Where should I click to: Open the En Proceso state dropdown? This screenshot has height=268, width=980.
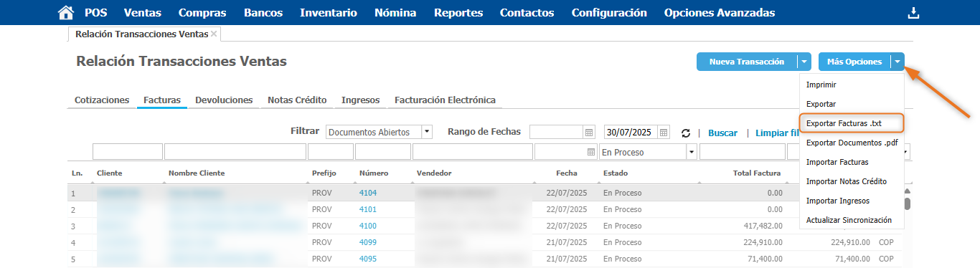(692, 152)
